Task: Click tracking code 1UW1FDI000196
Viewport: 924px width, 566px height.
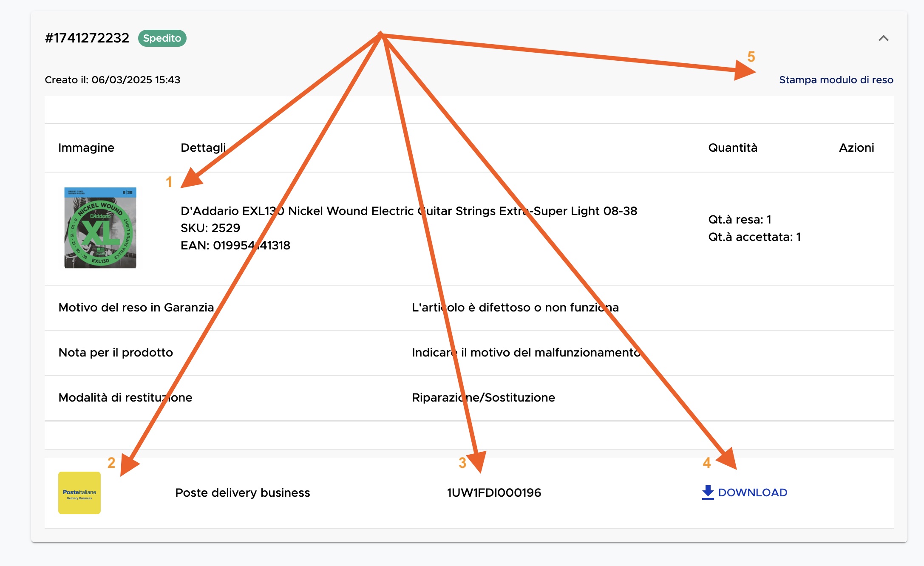Action: (494, 492)
